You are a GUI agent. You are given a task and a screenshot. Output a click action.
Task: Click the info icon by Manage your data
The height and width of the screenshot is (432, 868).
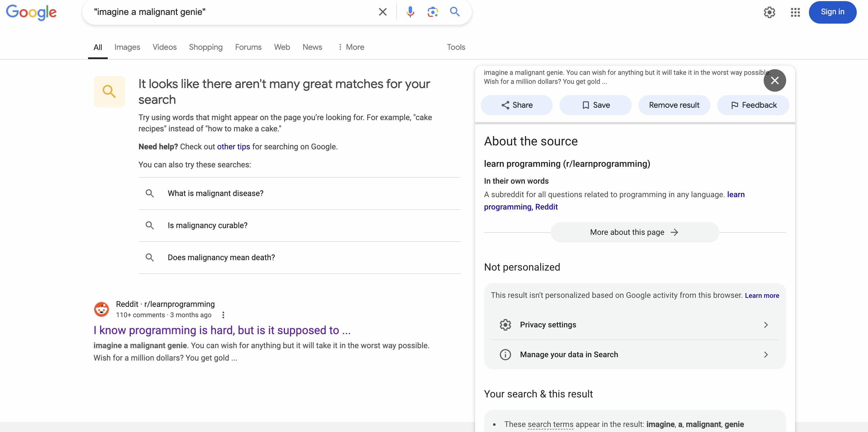(x=505, y=354)
